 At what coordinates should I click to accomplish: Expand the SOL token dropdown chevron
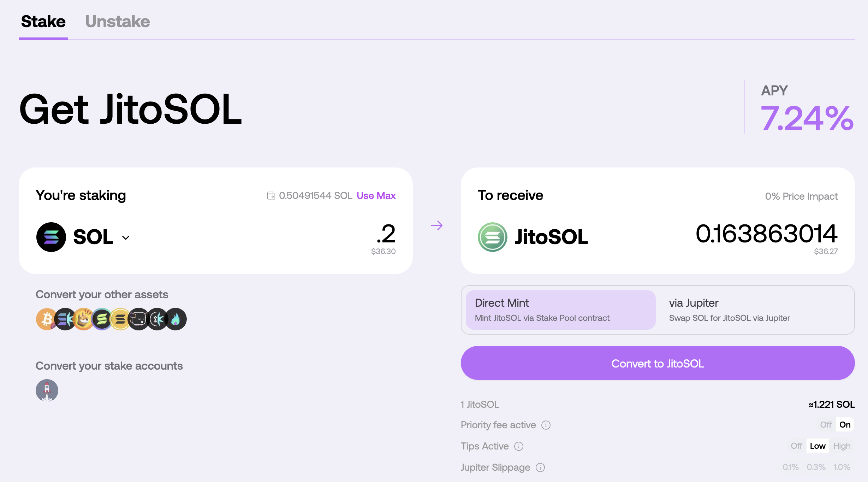click(126, 237)
